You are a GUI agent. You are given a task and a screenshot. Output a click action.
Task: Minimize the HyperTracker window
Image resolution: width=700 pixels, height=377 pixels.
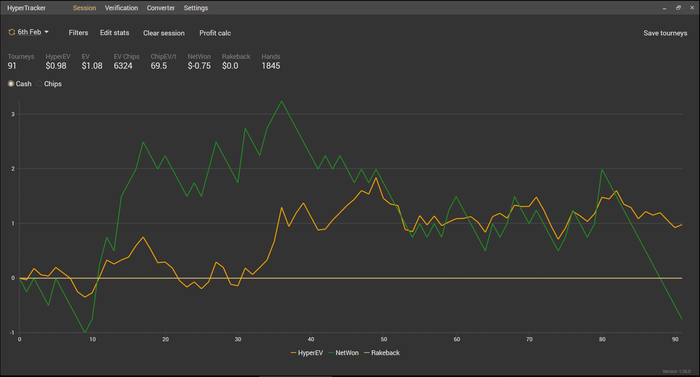click(664, 8)
